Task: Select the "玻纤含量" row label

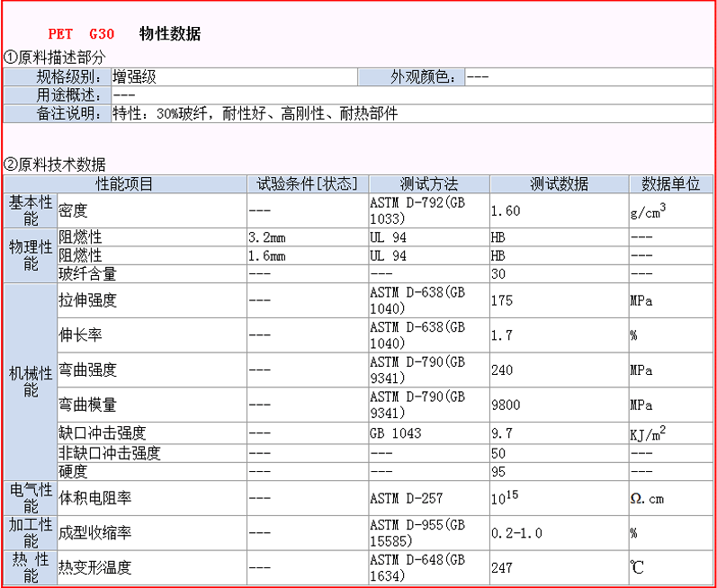Action: [87, 273]
